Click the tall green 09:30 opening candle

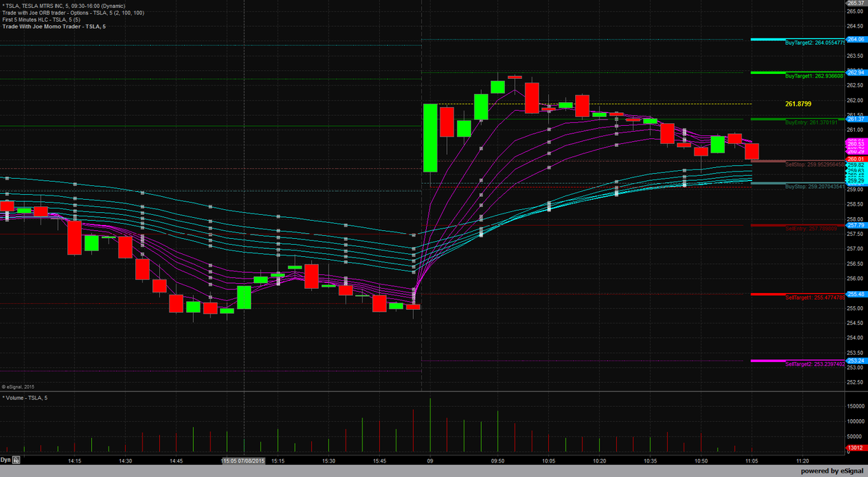(x=430, y=138)
